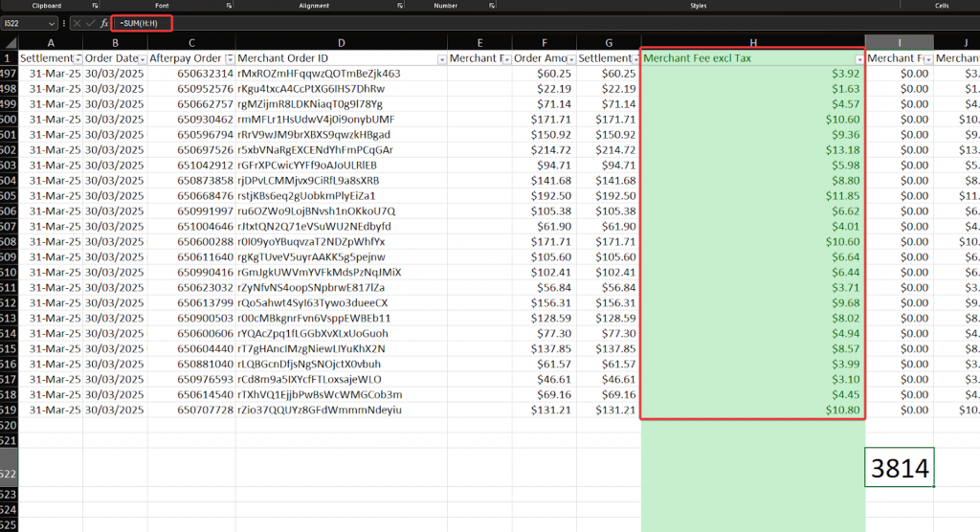
Task: Open Merchant Fee excl Tax filter dropdown
Action: [858, 59]
